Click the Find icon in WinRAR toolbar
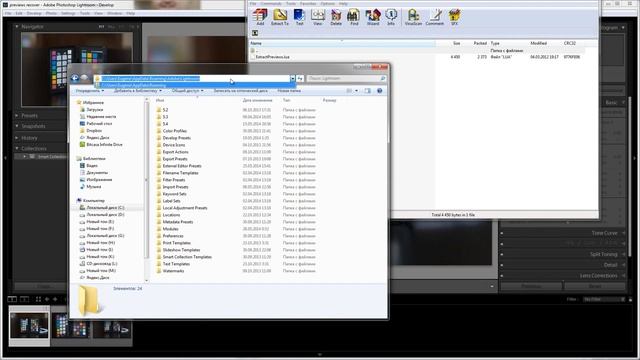The height and width of the screenshot is (360, 640). [353, 16]
